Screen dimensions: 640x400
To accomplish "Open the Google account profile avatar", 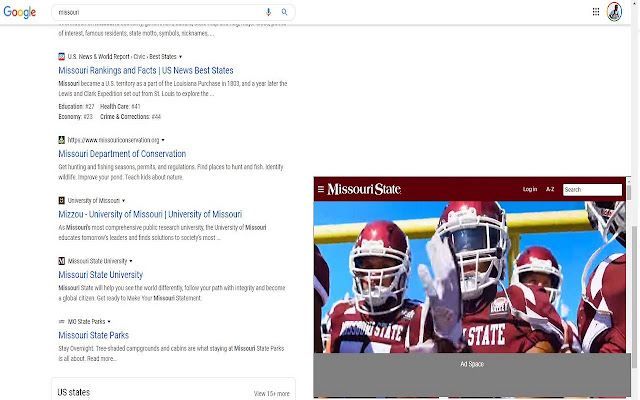I will [614, 12].
